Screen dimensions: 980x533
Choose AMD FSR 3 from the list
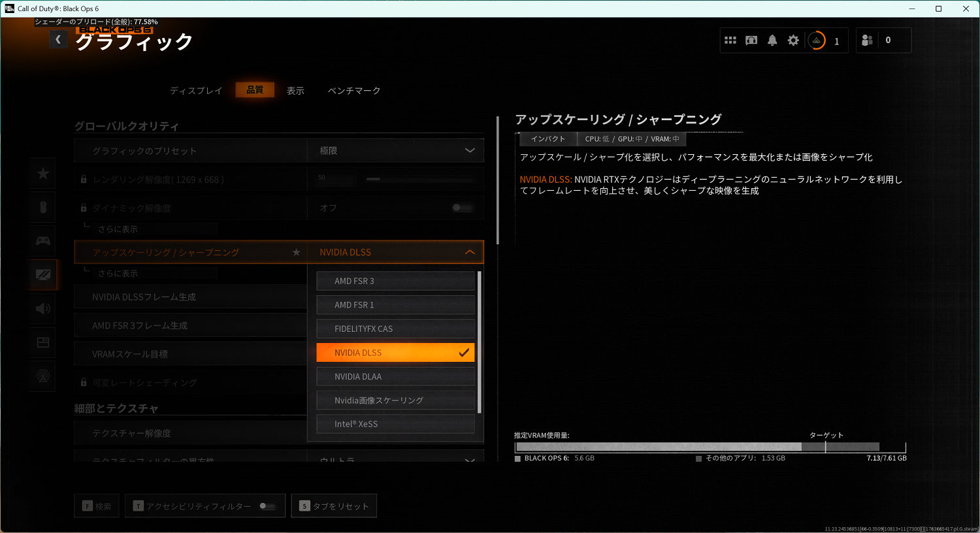tap(396, 281)
